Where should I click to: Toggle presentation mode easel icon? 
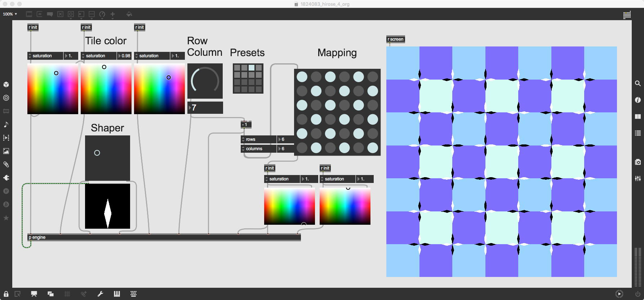34,294
